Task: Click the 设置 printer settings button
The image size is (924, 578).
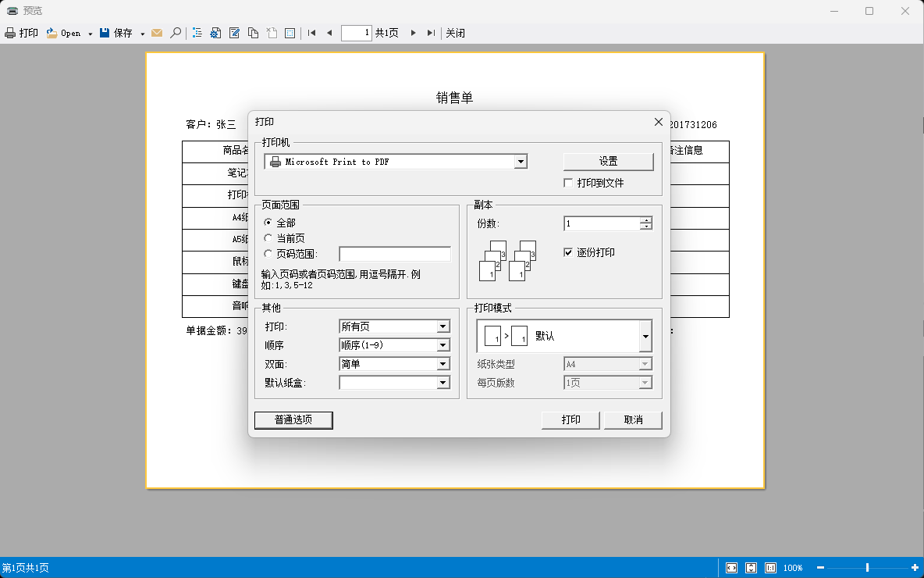Action: 608,162
